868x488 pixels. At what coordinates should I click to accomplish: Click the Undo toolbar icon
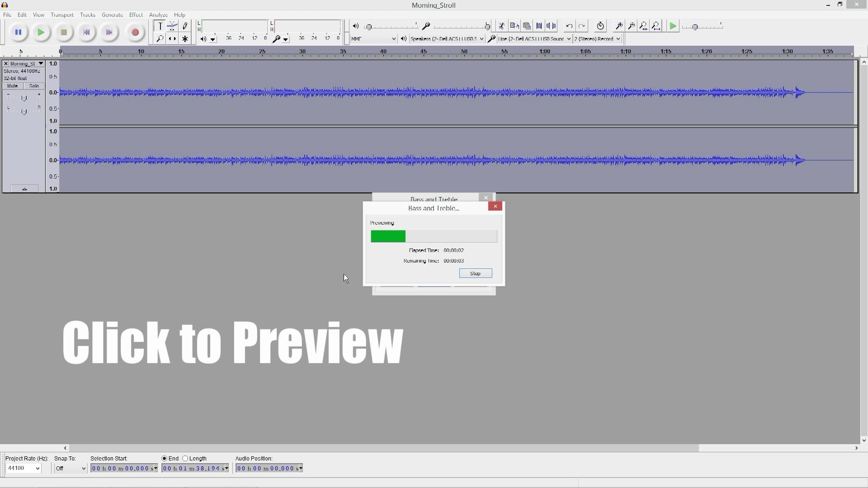[x=569, y=26]
